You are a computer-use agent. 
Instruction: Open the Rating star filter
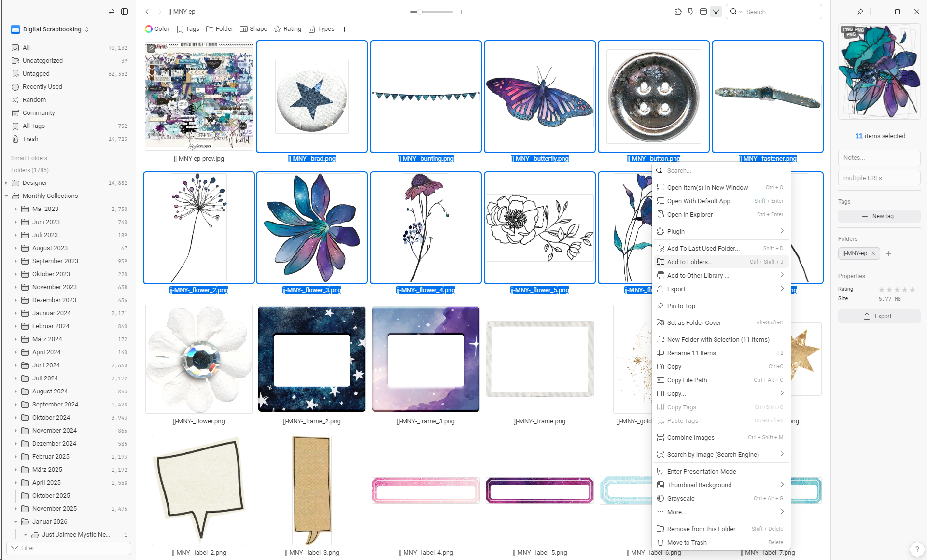point(288,29)
